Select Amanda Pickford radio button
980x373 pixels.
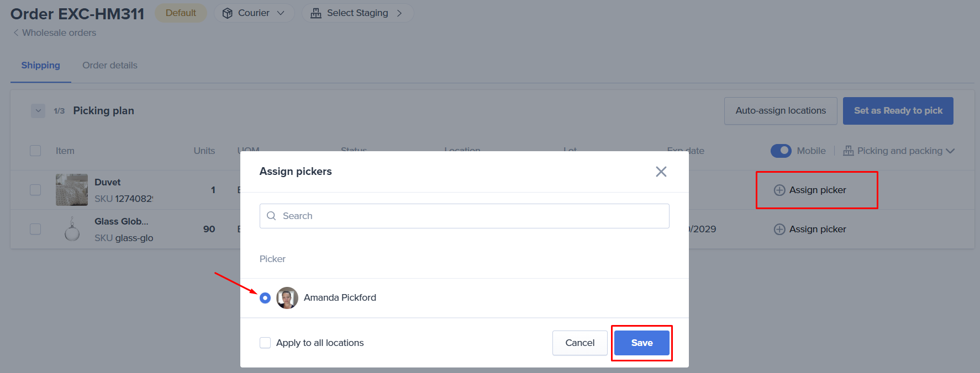265,298
